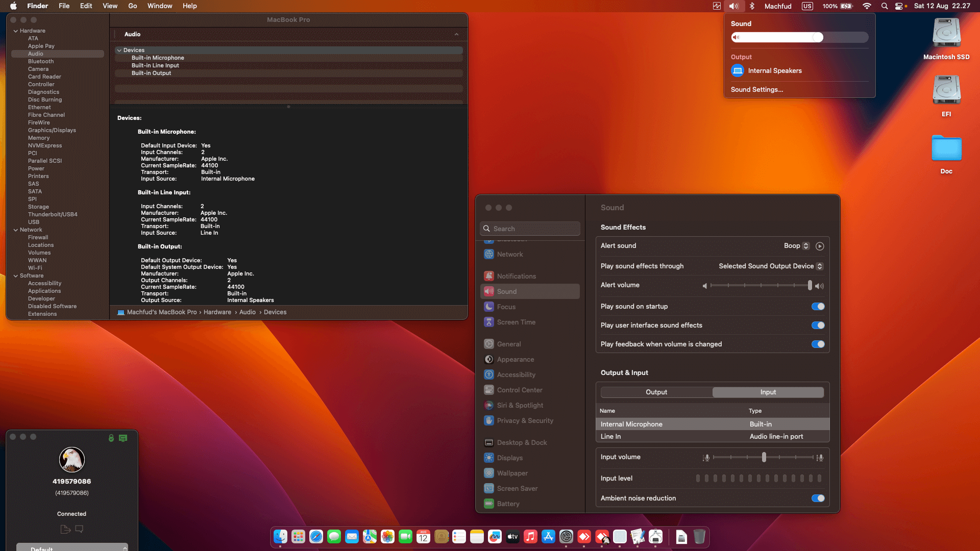Click the chat icon under Connected
This screenshot has width=980, height=551.
(79, 529)
